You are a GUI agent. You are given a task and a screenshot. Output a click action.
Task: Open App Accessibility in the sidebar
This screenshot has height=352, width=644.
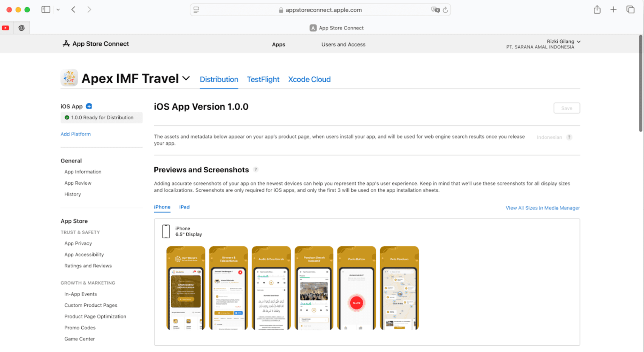point(84,255)
